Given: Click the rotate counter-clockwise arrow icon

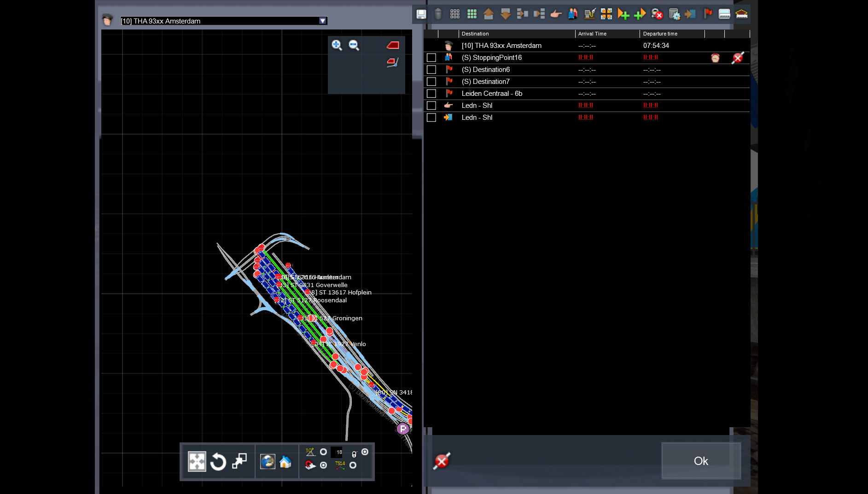Looking at the screenshot, I should [x=218, y=461].
